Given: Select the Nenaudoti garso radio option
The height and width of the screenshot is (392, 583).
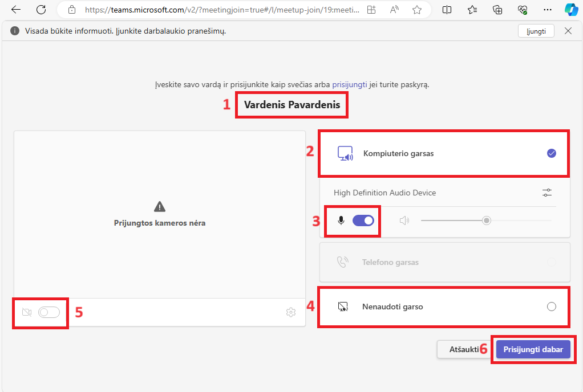Looking at the screenshot, I should tap(551, 307).
